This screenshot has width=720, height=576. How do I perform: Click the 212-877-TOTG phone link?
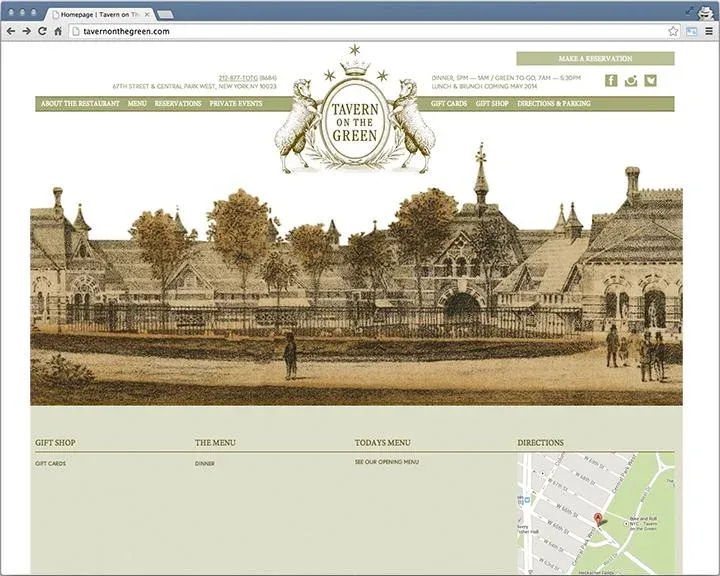pos(238,78)
